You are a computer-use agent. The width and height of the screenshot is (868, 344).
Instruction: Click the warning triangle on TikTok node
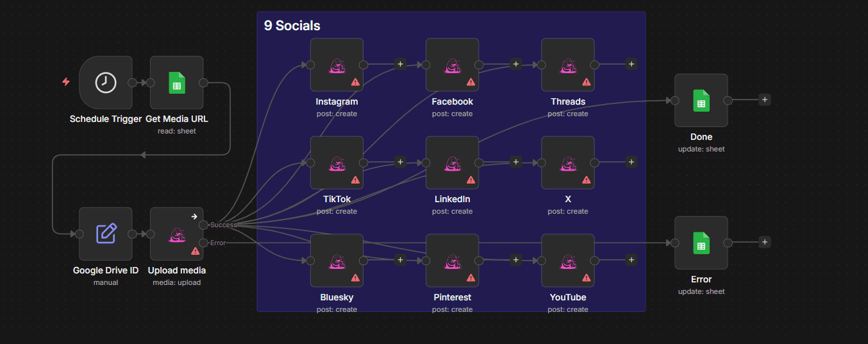[355, 180]
